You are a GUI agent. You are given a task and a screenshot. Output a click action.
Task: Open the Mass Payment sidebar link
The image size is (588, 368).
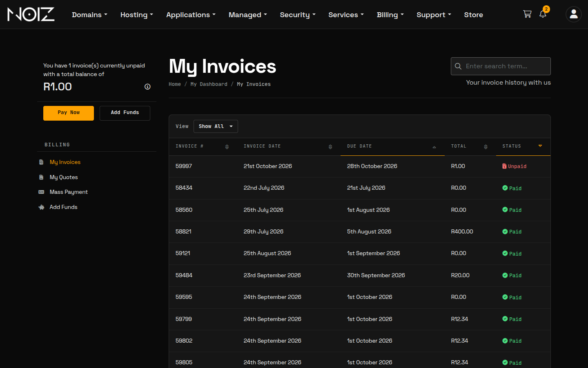tap(69, 192)
